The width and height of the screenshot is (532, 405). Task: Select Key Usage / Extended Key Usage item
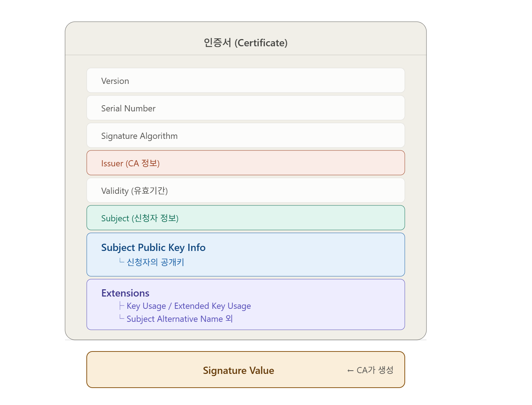[189, 306]
